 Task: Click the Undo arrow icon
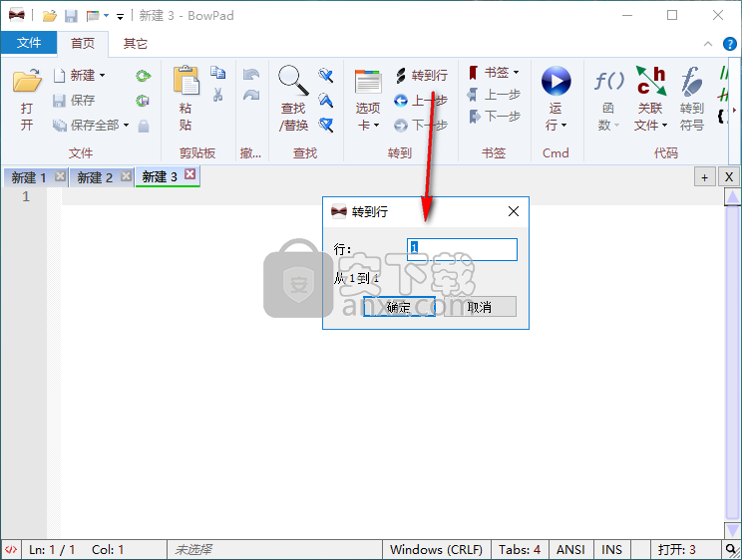pyautogui.click(x=251, y=74)
